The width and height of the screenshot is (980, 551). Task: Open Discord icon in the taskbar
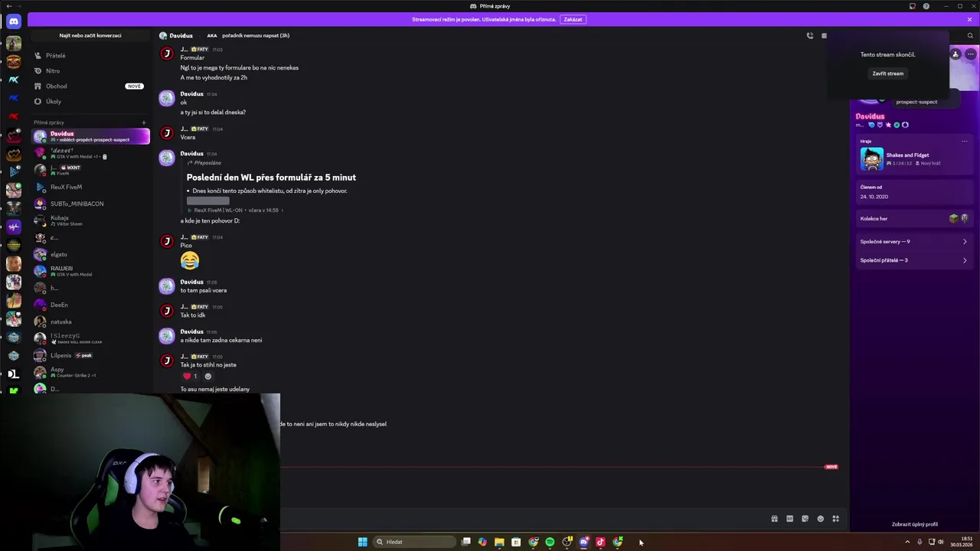583,542
